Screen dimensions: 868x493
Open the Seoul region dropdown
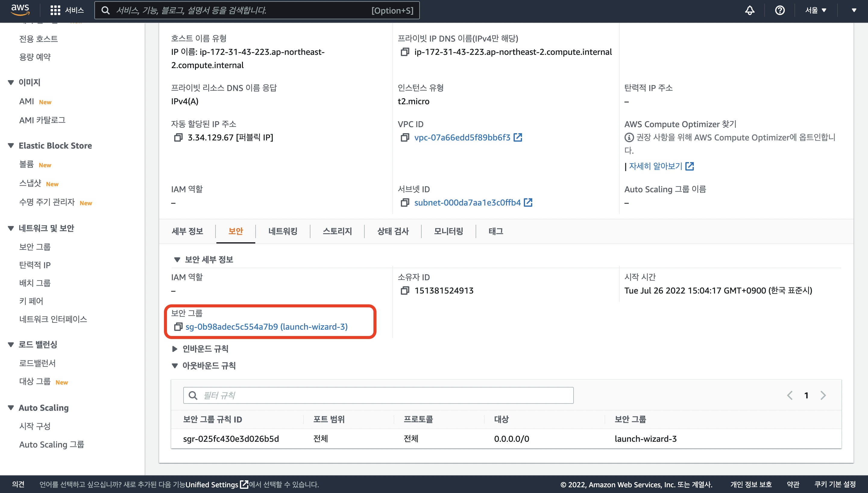point(816,10)
